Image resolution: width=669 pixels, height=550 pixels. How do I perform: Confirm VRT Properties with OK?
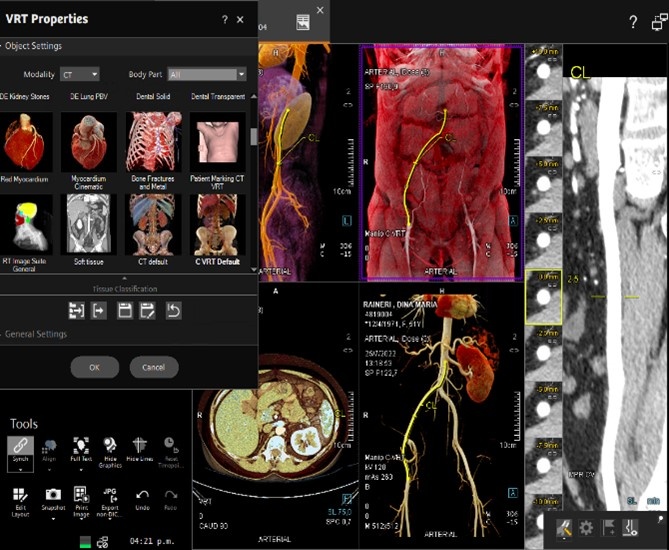tap(95, 367)
